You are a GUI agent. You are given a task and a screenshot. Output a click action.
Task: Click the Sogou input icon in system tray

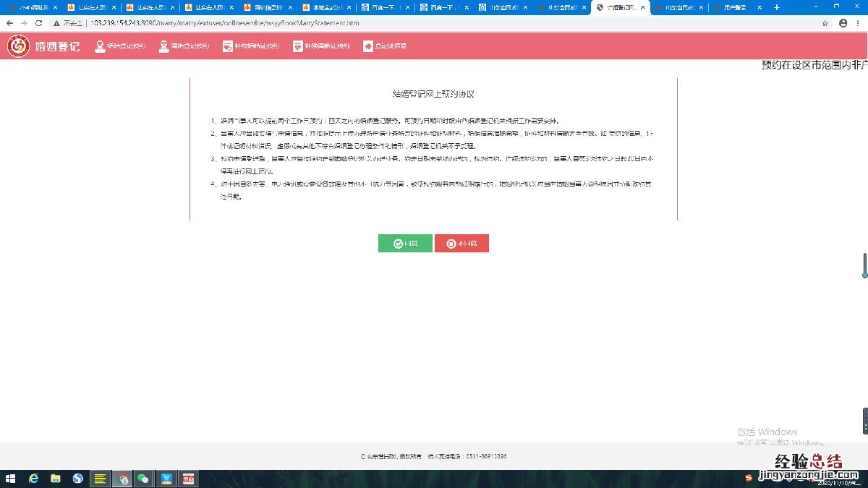pos(749,477)
